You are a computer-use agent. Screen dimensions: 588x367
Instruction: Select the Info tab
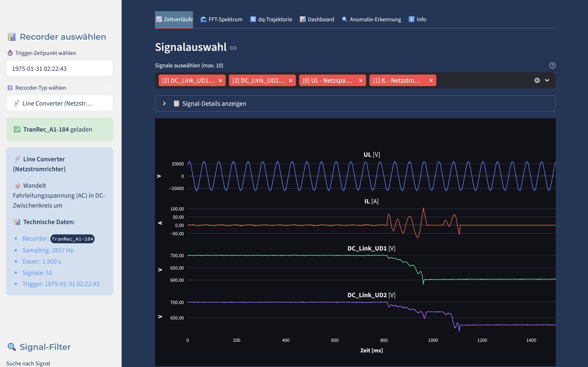tap(417, 19)
